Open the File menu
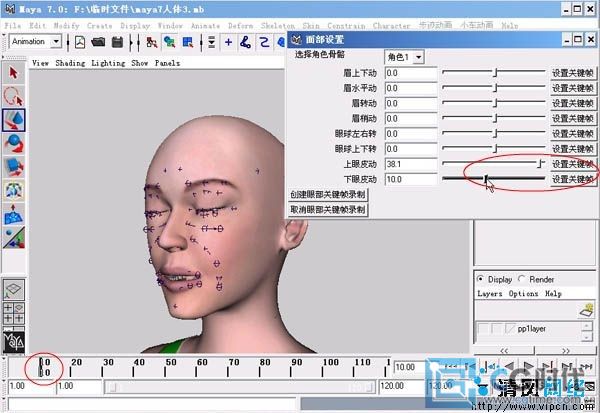The image size is (600, 413). (13, 26)
